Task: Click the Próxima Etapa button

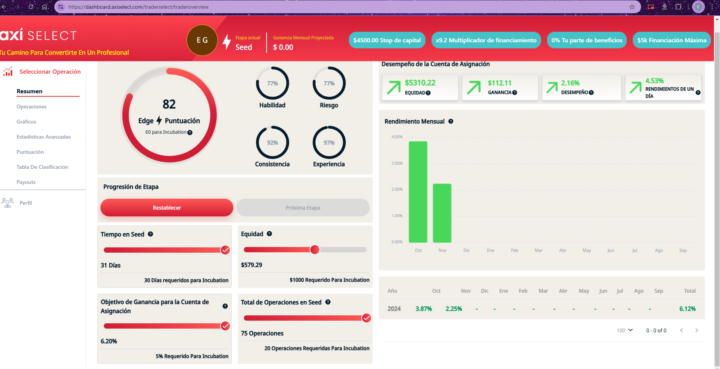Action: [303, 207]
